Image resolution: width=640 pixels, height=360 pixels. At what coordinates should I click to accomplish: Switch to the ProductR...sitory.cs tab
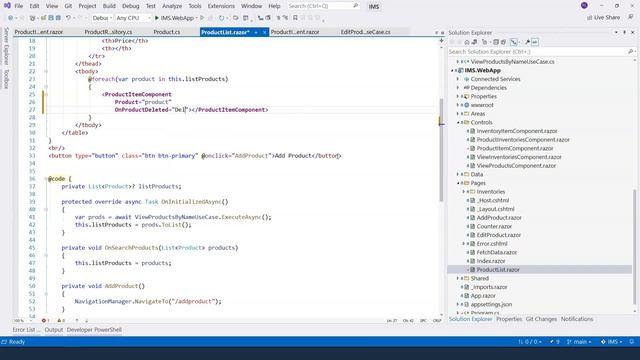point(108,32)
